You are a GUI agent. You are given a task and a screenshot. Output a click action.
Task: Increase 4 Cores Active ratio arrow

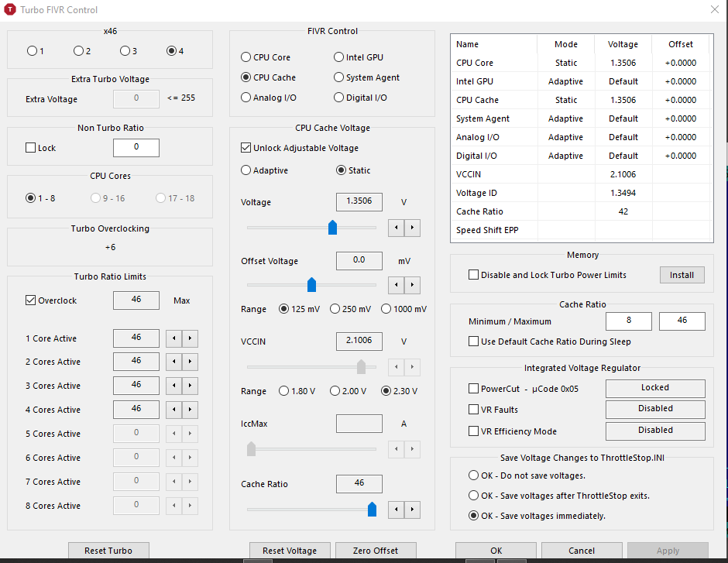(x=190, y=410)
